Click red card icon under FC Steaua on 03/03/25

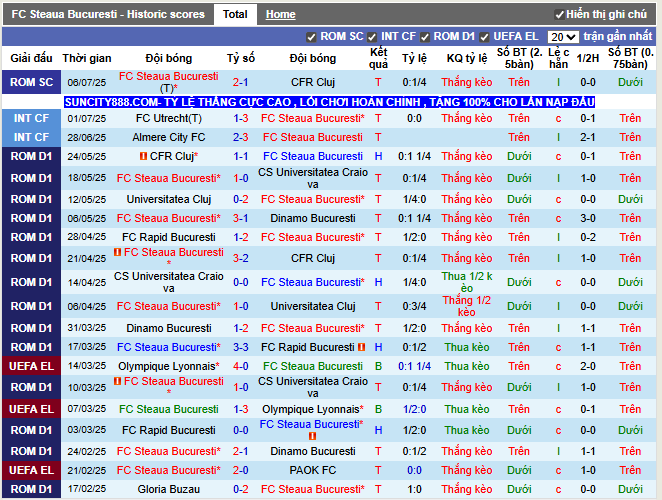click(x=312, y=436)
